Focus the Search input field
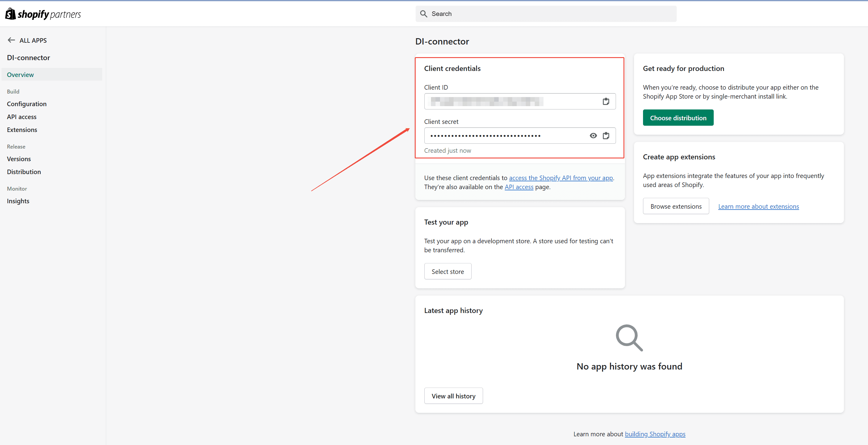 [546, 14]
